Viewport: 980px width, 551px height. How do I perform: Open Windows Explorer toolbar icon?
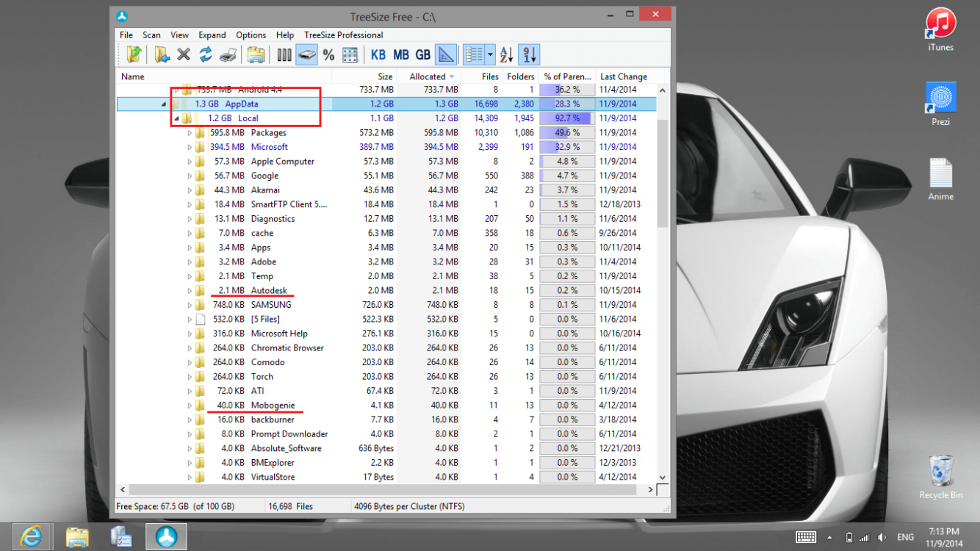[256, 54]
